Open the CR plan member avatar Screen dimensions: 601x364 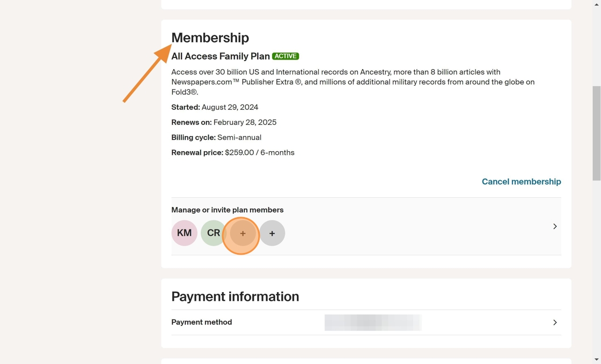(213, 233)
